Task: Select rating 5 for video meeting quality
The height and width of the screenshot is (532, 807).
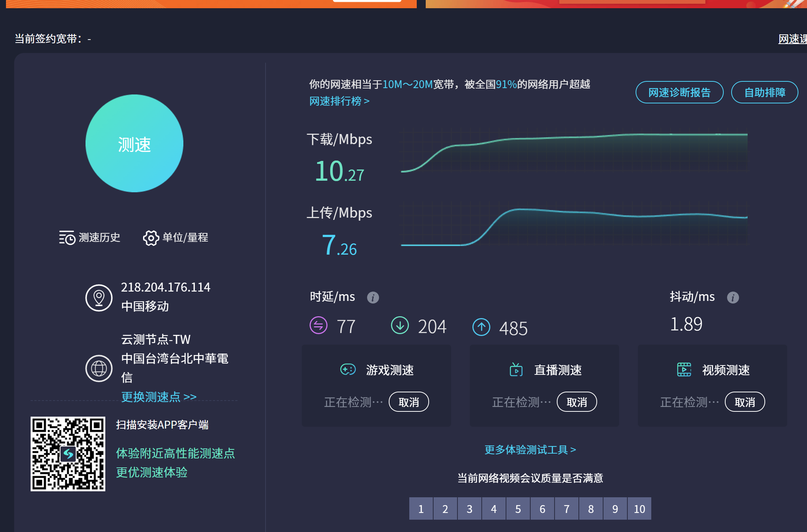Action: 518,508
